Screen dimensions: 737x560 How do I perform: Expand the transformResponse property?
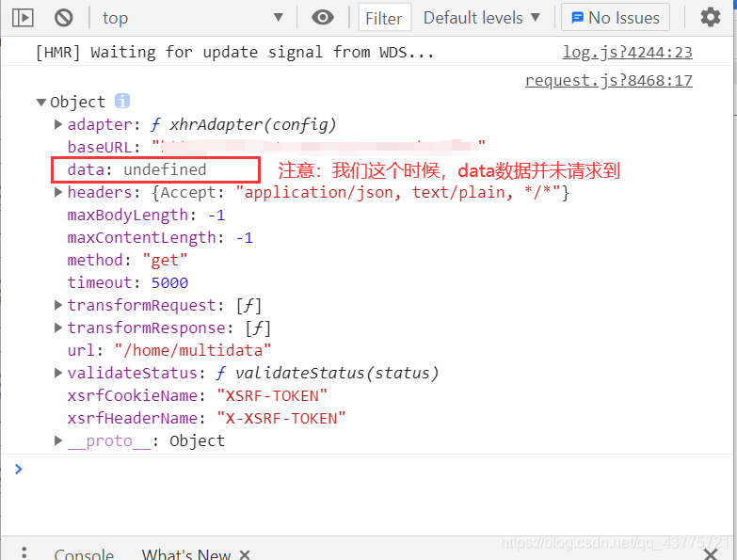tap(57, 328)
